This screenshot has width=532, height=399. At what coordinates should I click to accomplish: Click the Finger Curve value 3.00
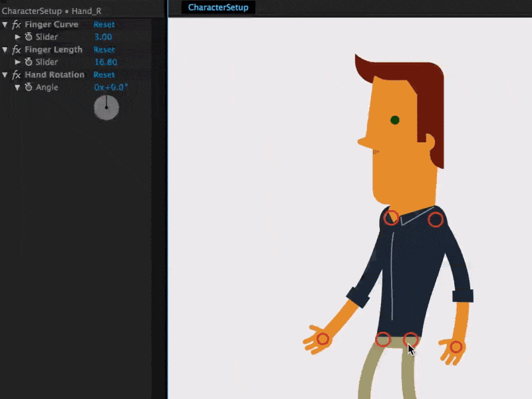coord(103,37)
